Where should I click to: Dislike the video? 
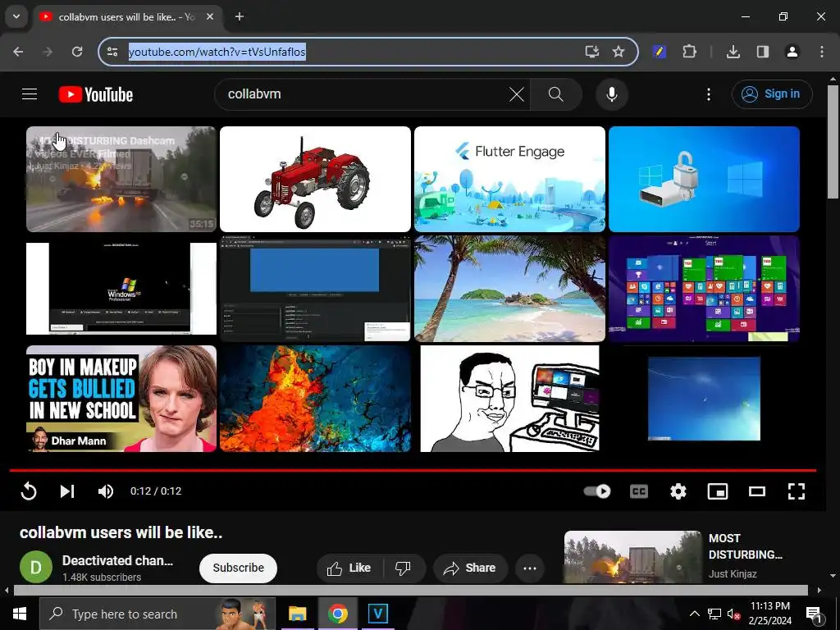[404, 568]
